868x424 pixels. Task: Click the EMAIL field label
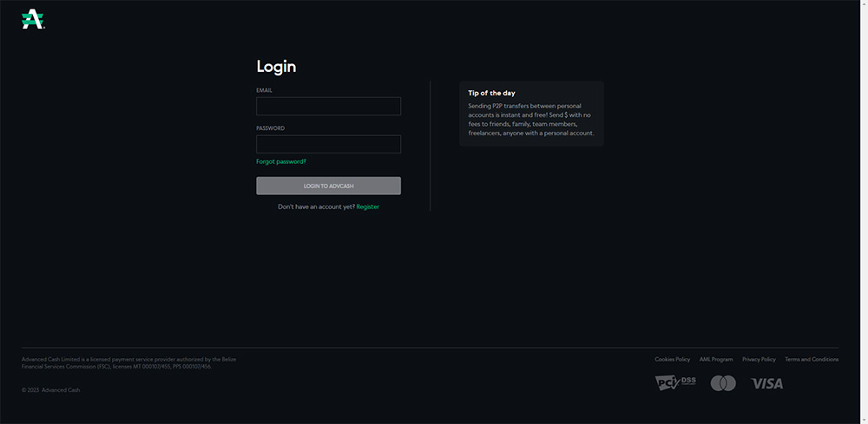point(265,90)
